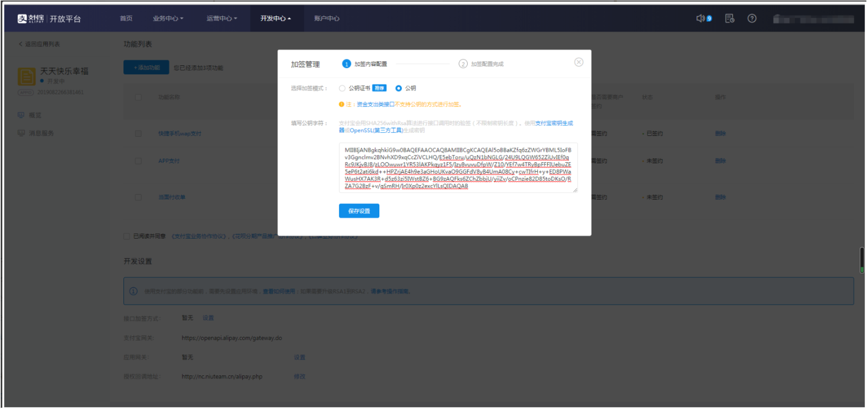This screenshot has width=868, height=409.
Task: Click 修改 next to 授权回调地址
Action: pos(299,377)
